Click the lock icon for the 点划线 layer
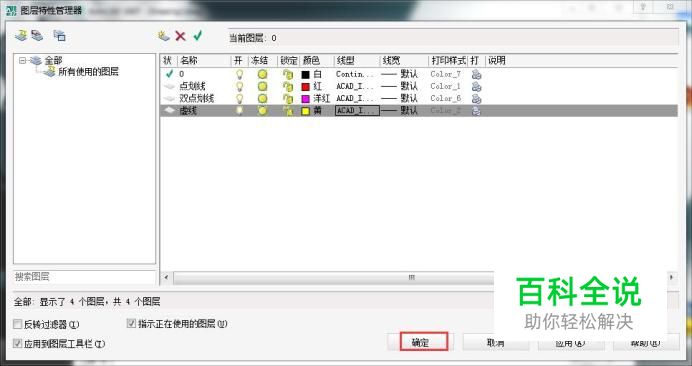The image size is (692, 366). tap(288, 86)
